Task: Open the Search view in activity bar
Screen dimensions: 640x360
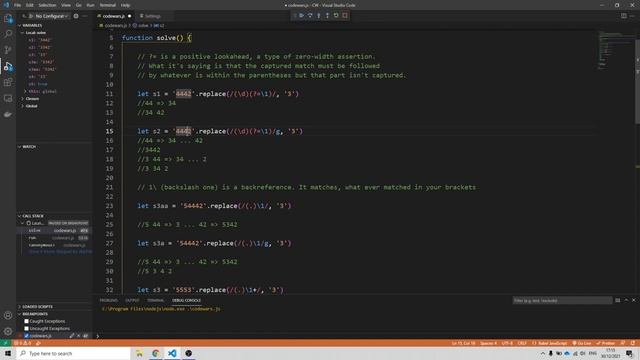Action: click(8, 34)
